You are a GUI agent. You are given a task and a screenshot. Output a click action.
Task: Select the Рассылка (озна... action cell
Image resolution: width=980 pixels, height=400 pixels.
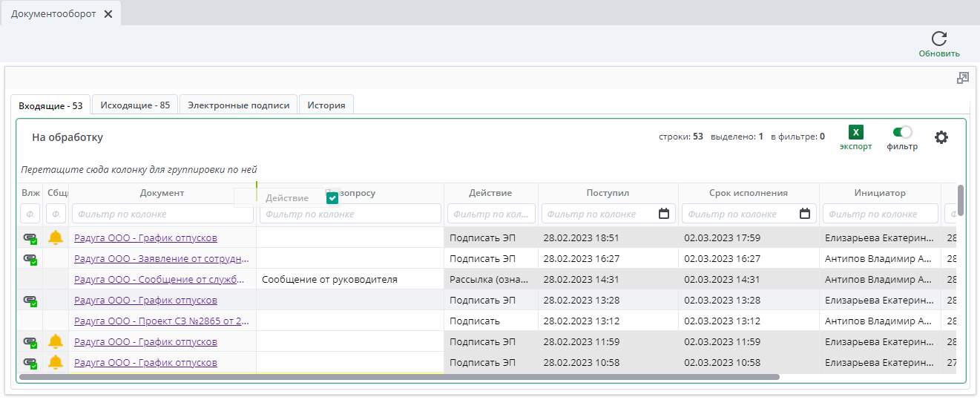pos(491,280)
